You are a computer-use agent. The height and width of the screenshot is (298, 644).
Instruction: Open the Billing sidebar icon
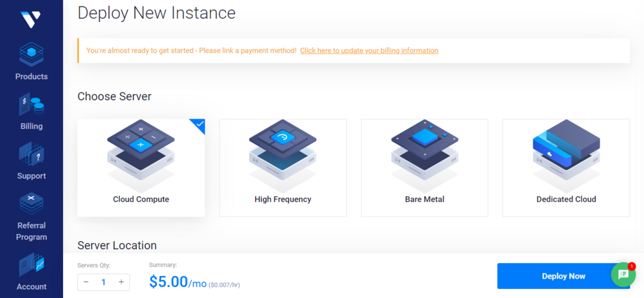tap(31, 104)
